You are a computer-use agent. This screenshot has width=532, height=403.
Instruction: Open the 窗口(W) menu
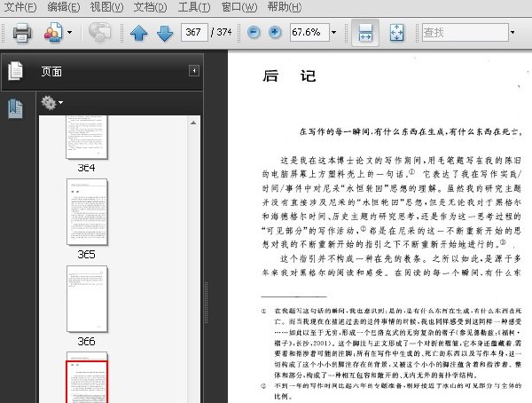[239, 7]
